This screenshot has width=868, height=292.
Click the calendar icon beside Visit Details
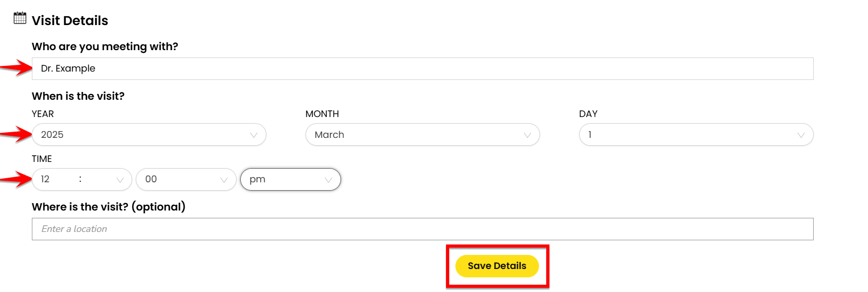20,18
